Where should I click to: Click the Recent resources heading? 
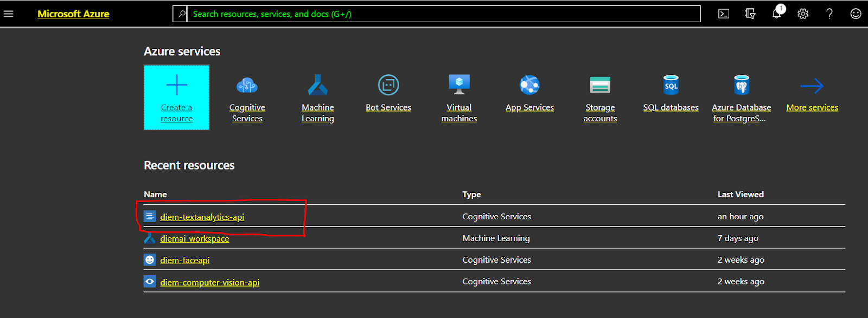[x=189, y=165]
